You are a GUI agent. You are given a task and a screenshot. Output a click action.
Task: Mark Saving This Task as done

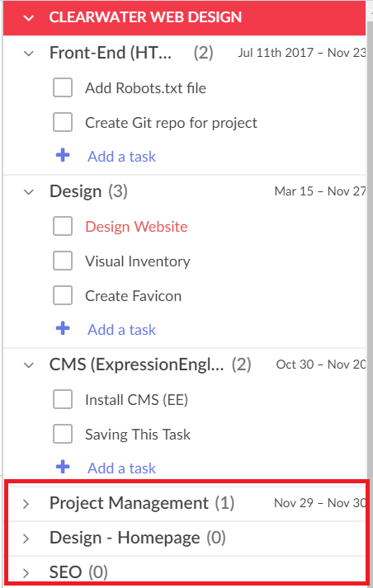pyautogui.click(x=63, y=434)
